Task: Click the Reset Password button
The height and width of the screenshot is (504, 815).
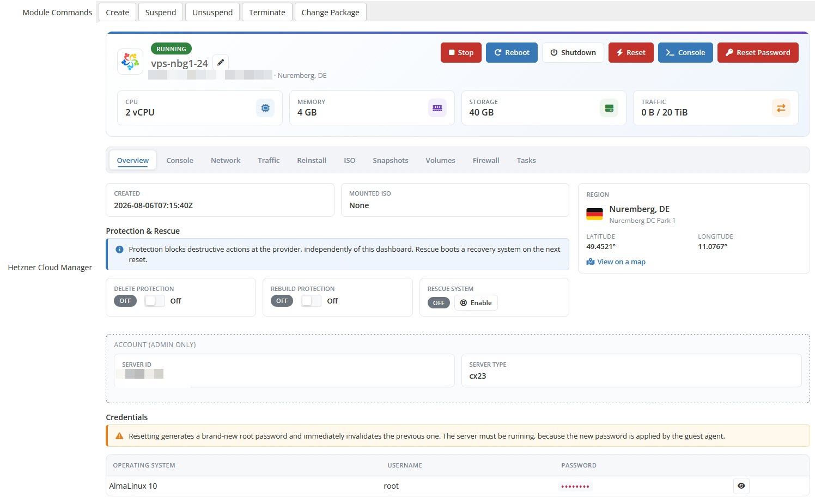Action: (x=758, y=52)
